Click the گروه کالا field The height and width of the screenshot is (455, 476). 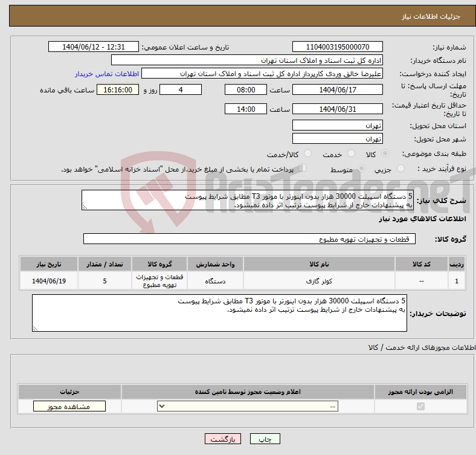[x=249, y=239]
